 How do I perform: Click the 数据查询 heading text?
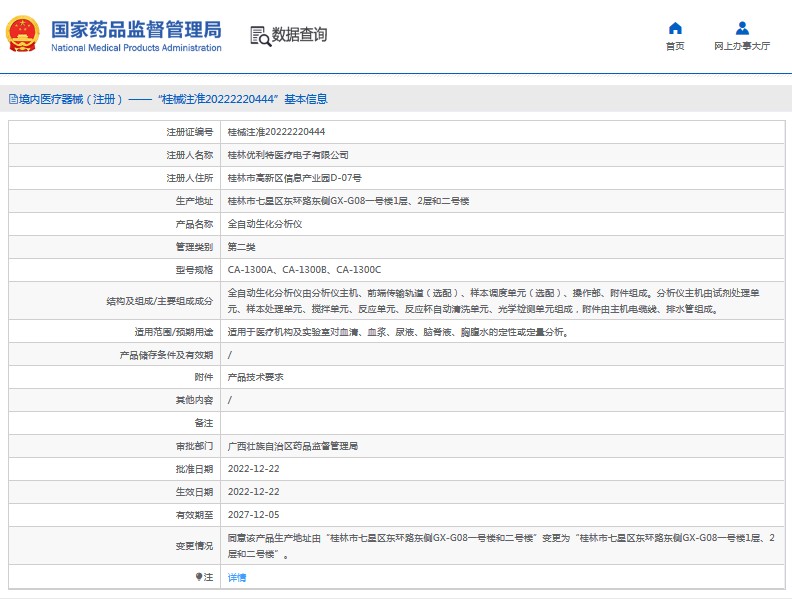click(x=299, y=35)
